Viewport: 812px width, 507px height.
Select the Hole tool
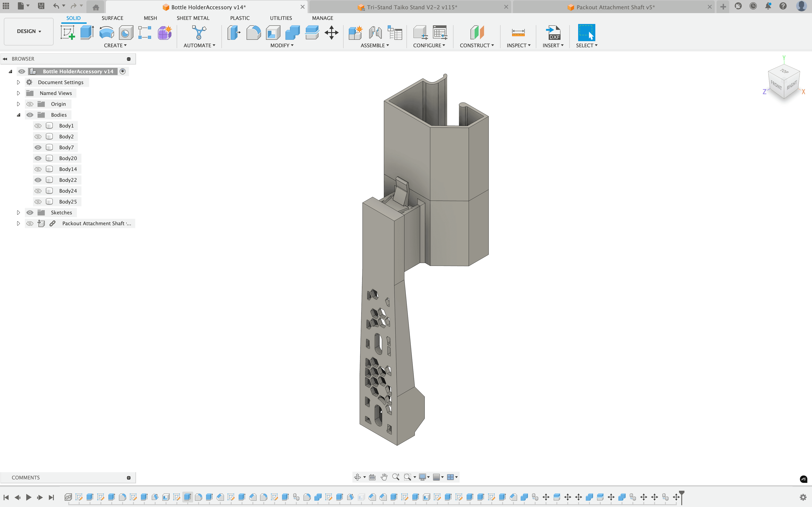point(126,33)
